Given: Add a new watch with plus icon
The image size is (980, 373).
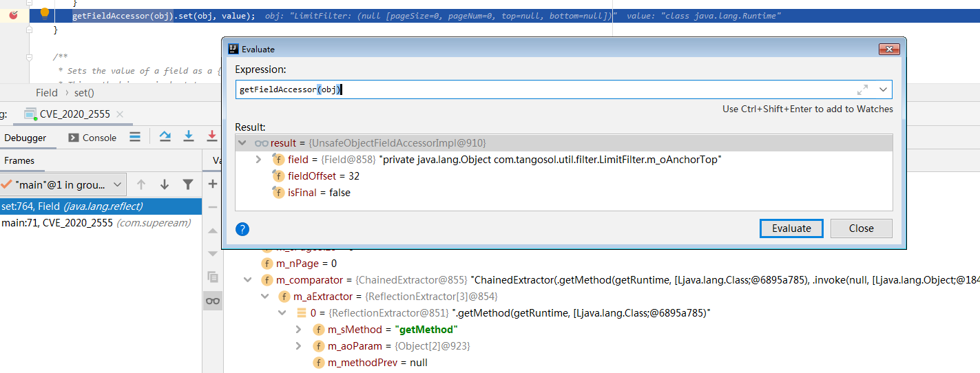Looking at the screenshot, I should click(x=213, y=184).
